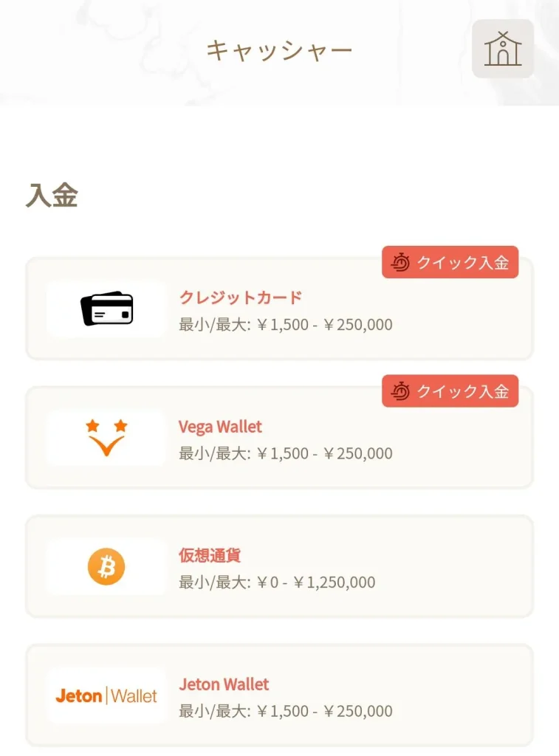Tap timer icon on Vega Wallet badge
Image resolution: width=559 pixels, height=756 pixels.
(x=400, y=391)
